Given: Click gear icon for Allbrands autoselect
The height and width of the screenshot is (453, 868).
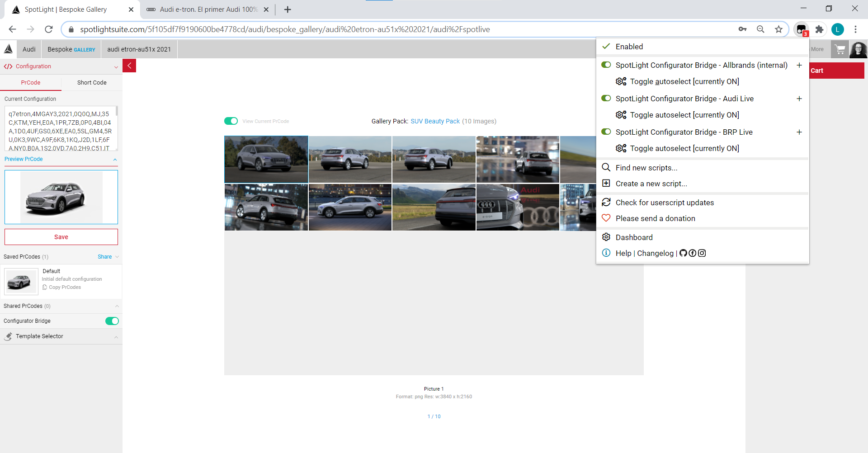Looking at the screenshot, I should 621,81.
